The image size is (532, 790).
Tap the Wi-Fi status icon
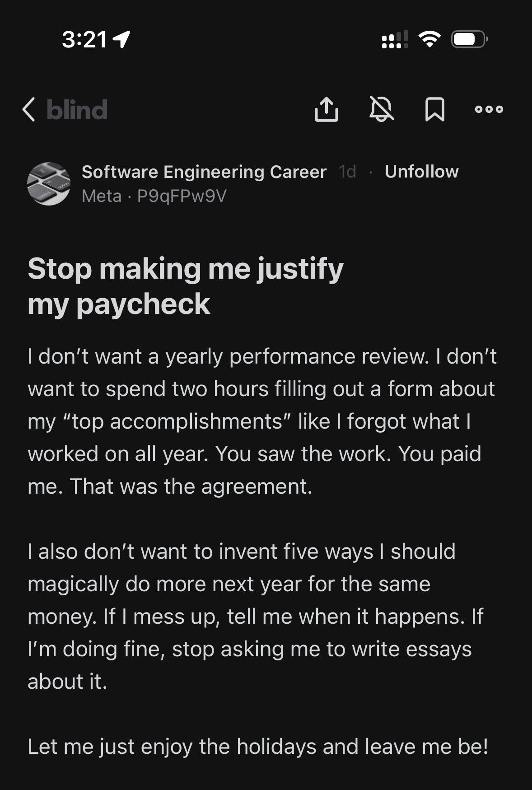430,39
